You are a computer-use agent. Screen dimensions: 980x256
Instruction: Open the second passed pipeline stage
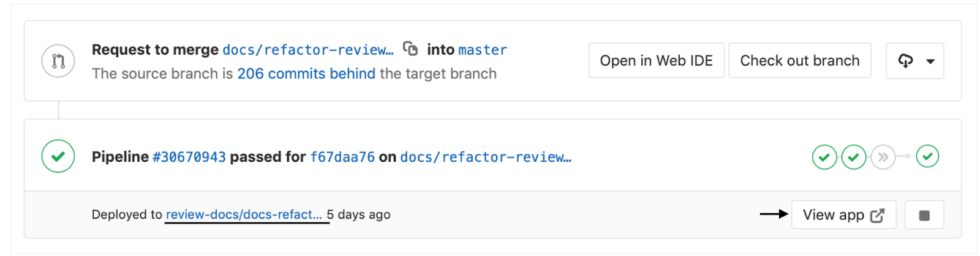[854, 157]
